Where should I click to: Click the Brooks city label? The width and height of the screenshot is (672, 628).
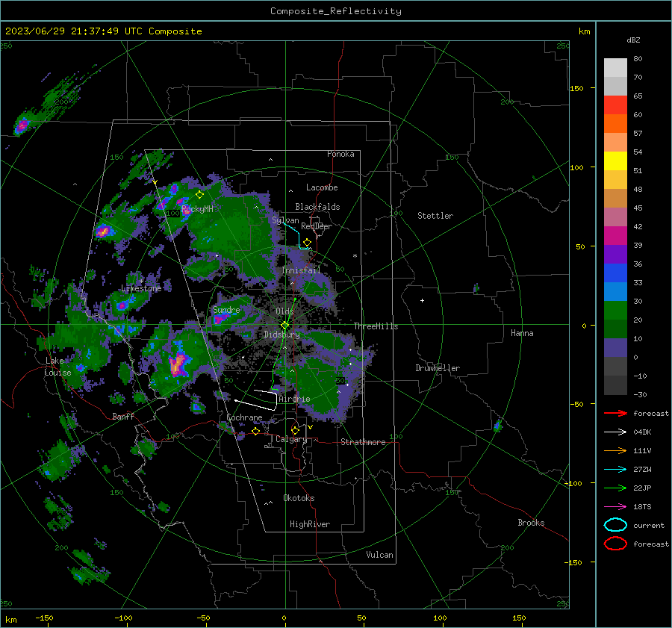pyautogui.click(x=531, y=523)
